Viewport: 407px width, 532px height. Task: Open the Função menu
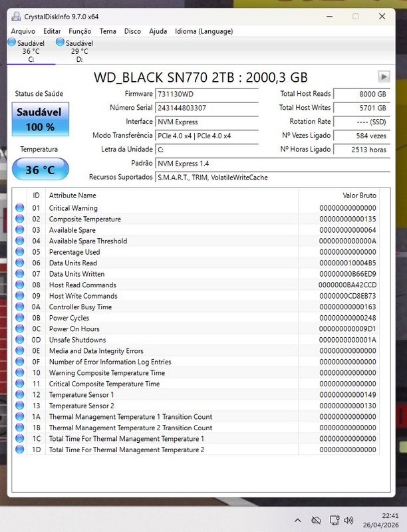click(80, 31)
